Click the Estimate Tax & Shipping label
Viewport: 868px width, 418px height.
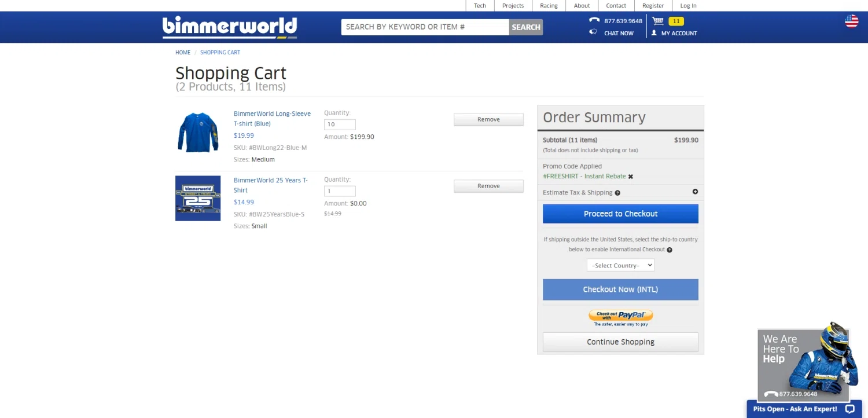pyautogui.click(x=578, y=193)
